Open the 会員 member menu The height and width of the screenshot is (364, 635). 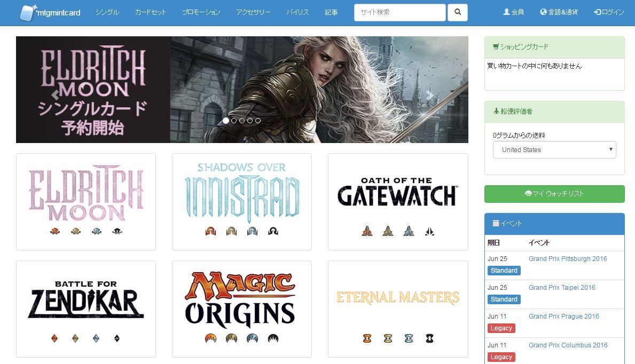click(x=514, y=12)
